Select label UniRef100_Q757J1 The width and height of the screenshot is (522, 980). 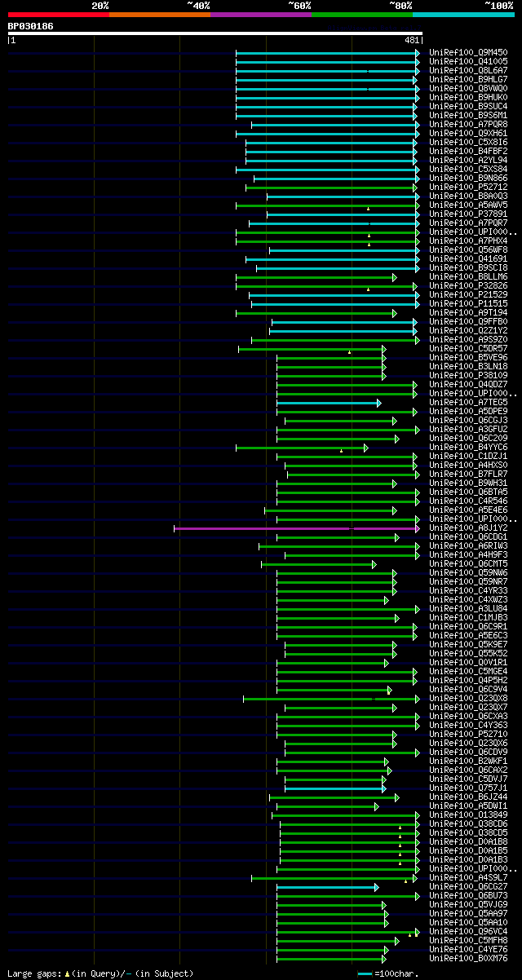468,788
